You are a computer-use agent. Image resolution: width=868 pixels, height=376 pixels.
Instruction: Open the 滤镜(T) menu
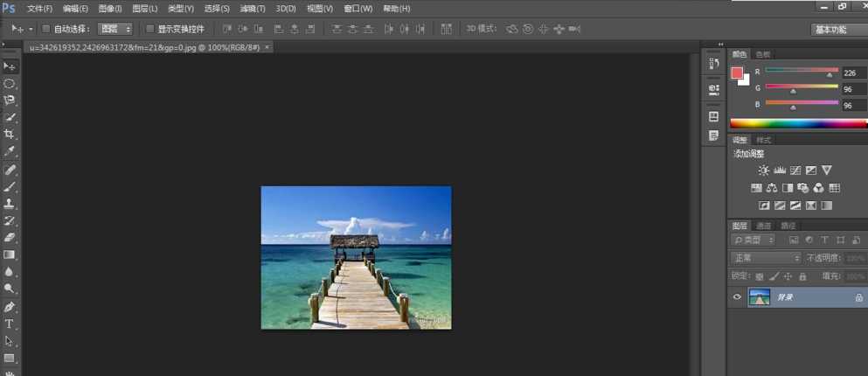point(253,9)
